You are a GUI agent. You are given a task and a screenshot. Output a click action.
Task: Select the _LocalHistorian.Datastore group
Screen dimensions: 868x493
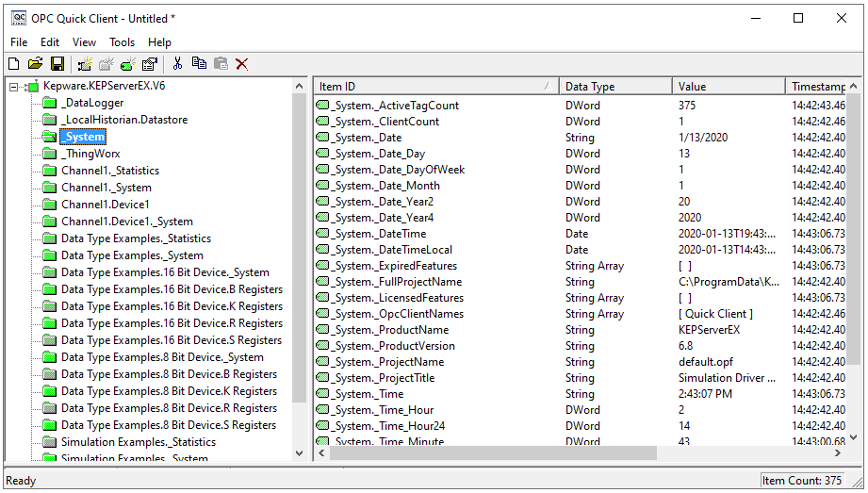pos(124,120)
